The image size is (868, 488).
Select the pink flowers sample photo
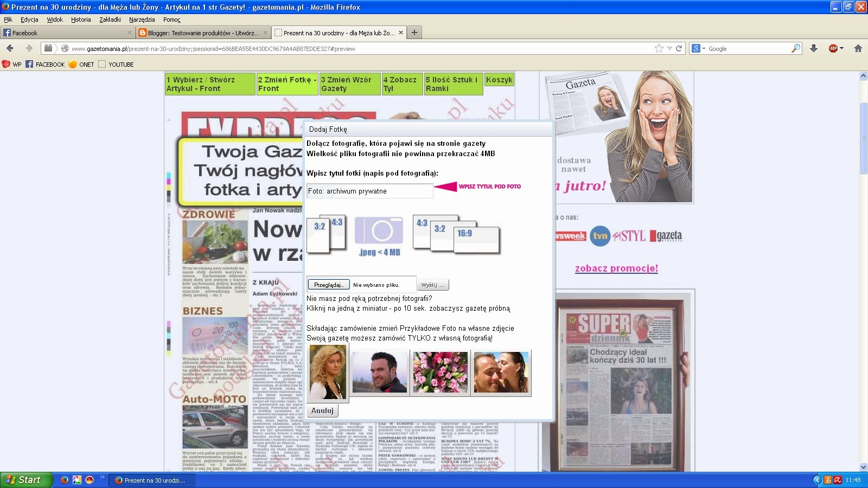440,372
